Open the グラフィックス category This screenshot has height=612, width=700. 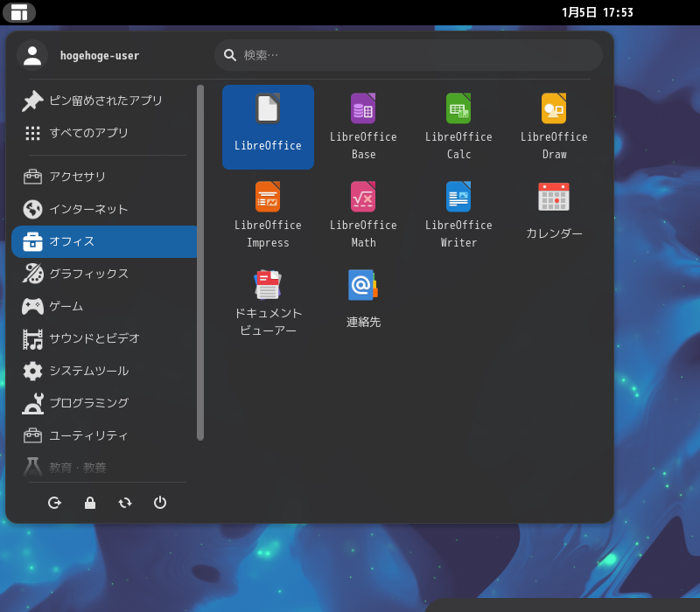pos(104,274)
